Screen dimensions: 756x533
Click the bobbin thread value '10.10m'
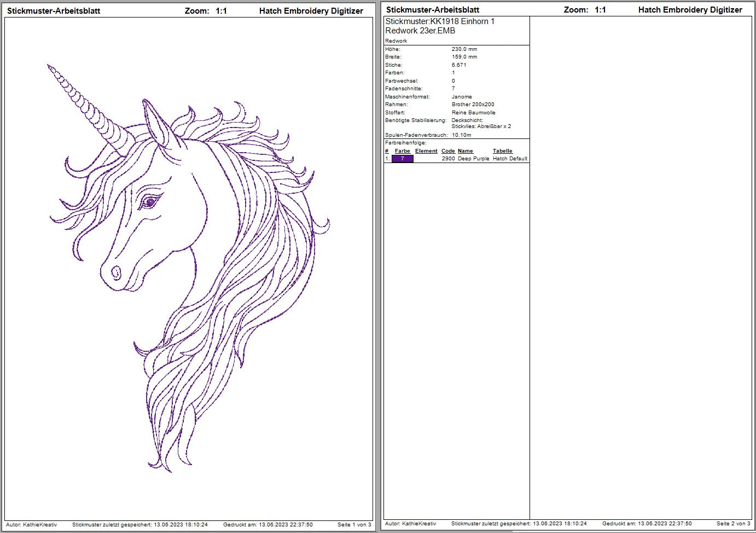(x=462, y=135)
